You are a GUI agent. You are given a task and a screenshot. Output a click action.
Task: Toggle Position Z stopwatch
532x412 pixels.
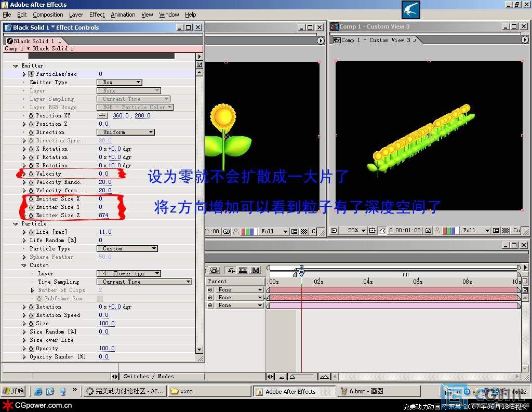tap(31, 124)
